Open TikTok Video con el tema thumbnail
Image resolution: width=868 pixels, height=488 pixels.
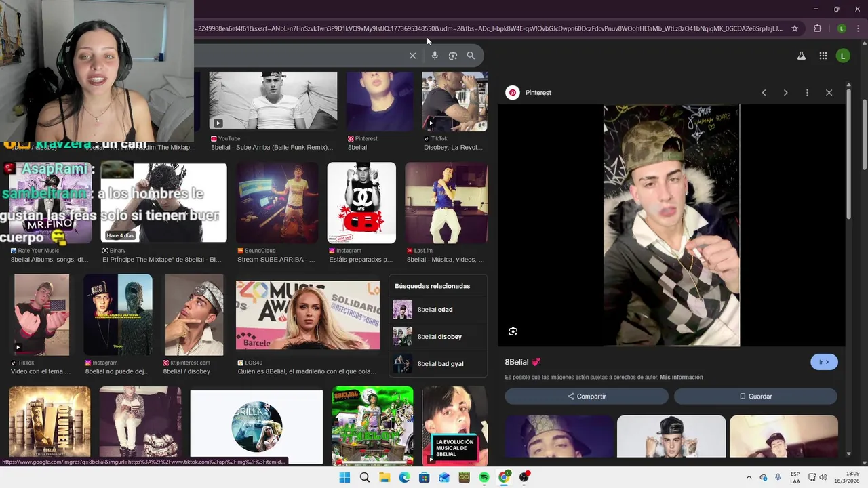coord(41,314)
